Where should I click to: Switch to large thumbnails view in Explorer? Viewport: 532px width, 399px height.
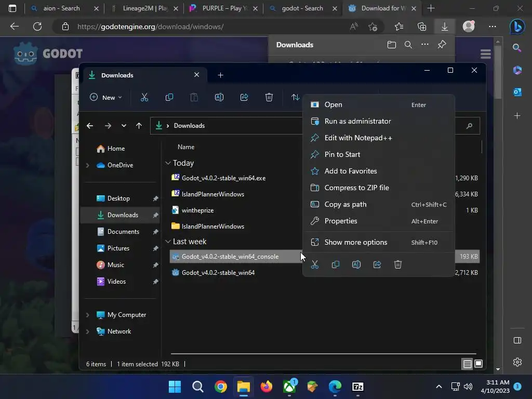click(478, 364)
